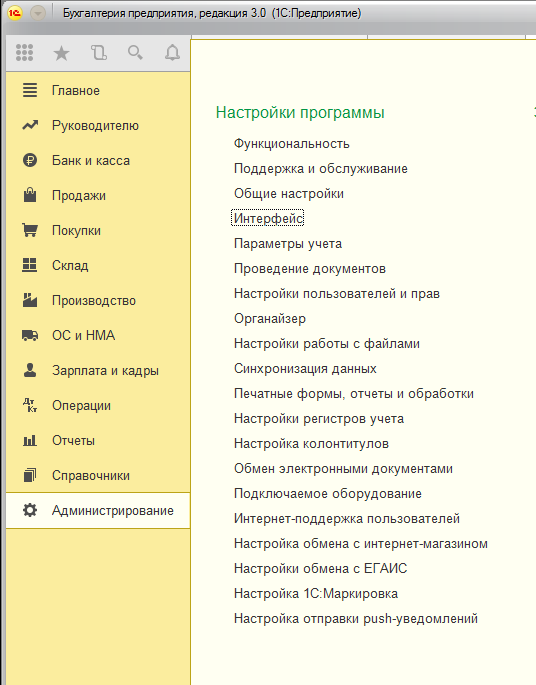
Task: Open Печатные формы, отчеты и обработки link
Action: [x=354, y=394]
